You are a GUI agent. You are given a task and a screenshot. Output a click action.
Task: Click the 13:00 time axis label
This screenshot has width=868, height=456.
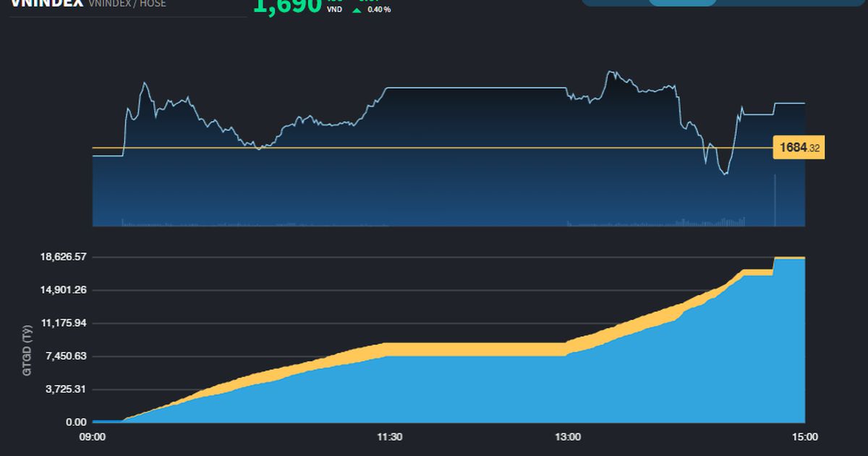point(569,437)
